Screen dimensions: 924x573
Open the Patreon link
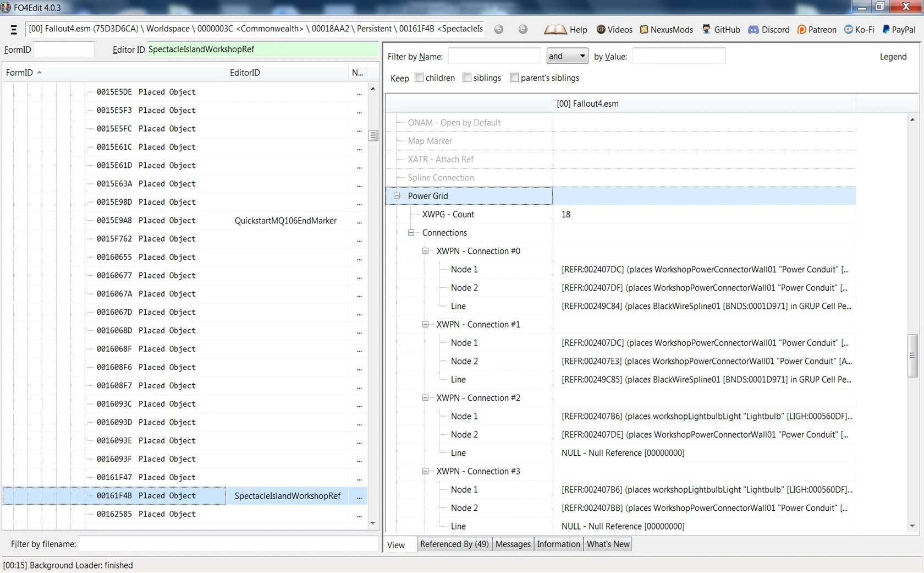817,30
